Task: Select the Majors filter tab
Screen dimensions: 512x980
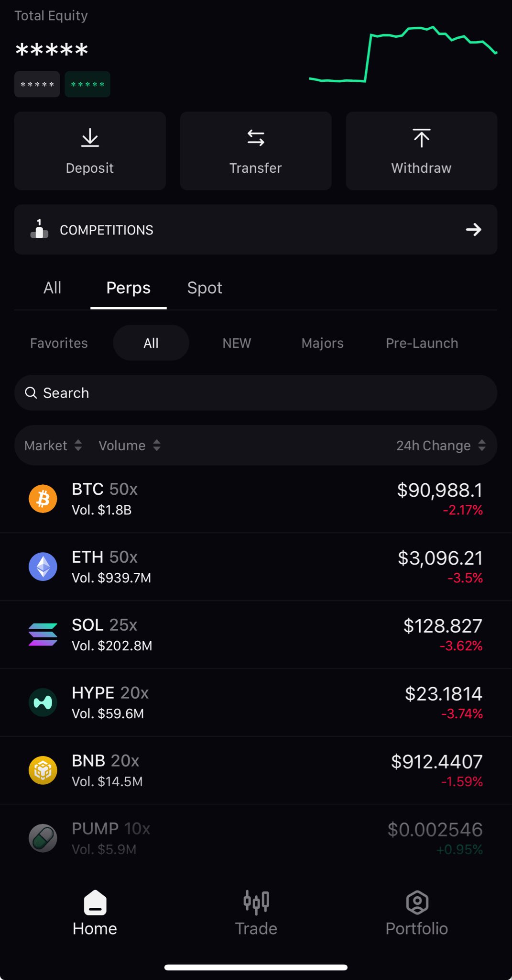Action: (322, 343)
